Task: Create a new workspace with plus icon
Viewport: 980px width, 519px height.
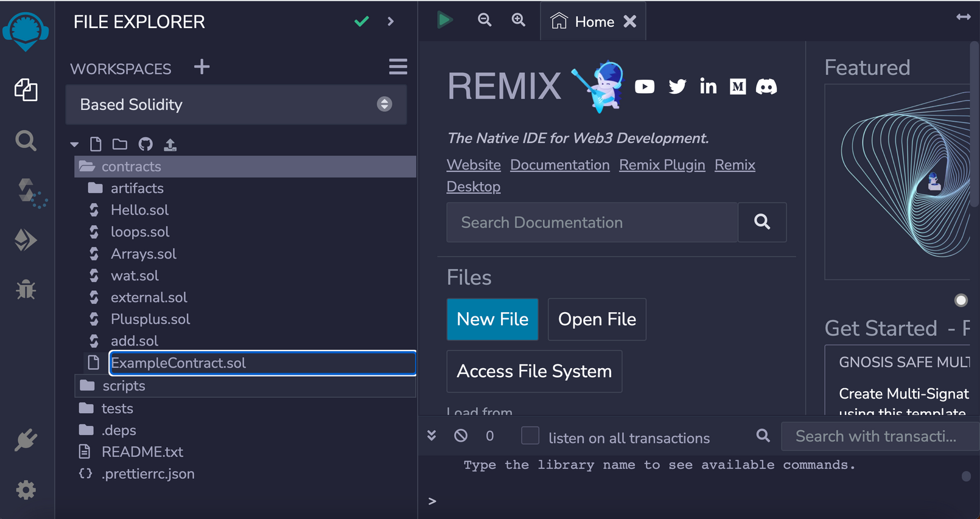Action: click(202, 66)
